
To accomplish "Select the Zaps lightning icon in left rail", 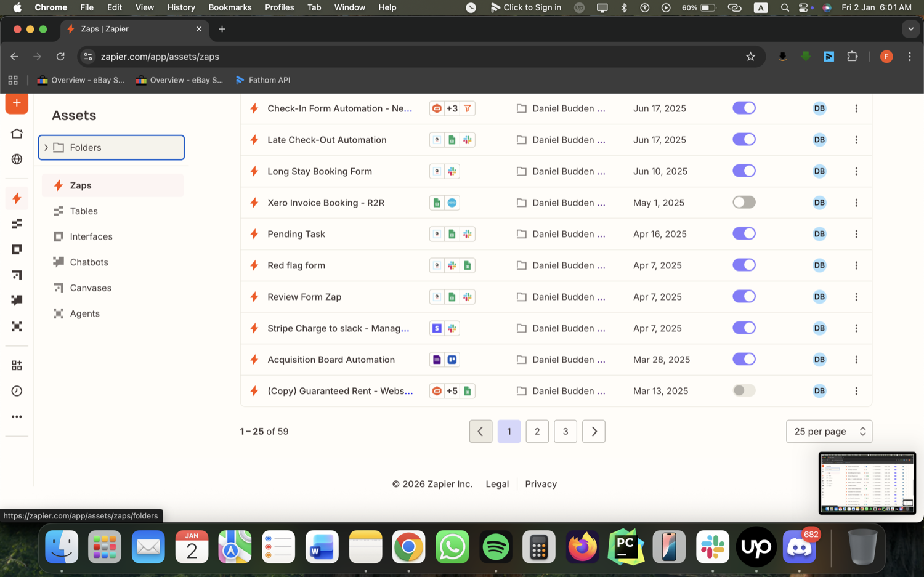I will [17, 198].
